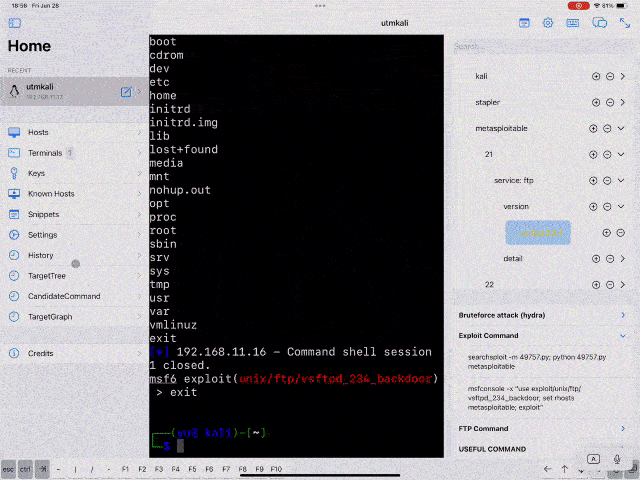Open the TargetGraph menu item
Viewport: 640px width, 480px height.
[75, 317]
